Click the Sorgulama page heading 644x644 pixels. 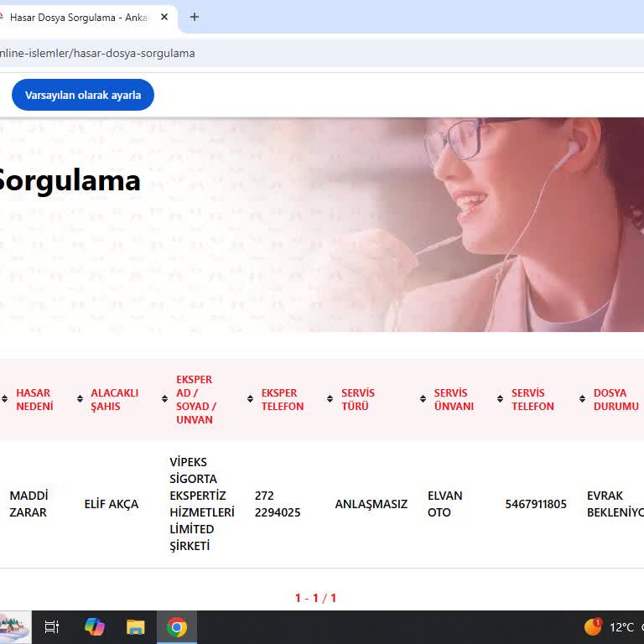tap(70, 181)
